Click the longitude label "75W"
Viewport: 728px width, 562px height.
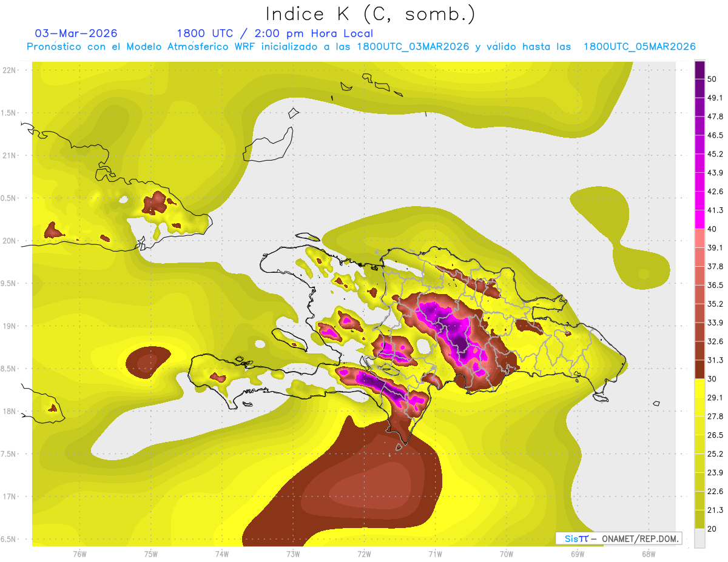pyautogui.click(x=150, y=554)
